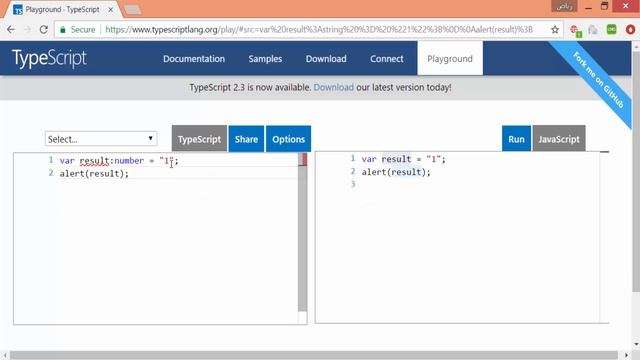The height and width of the screenshot is (360, 640).
Task: Reload the page with refresh icon
Action: (x=44, y=29)
